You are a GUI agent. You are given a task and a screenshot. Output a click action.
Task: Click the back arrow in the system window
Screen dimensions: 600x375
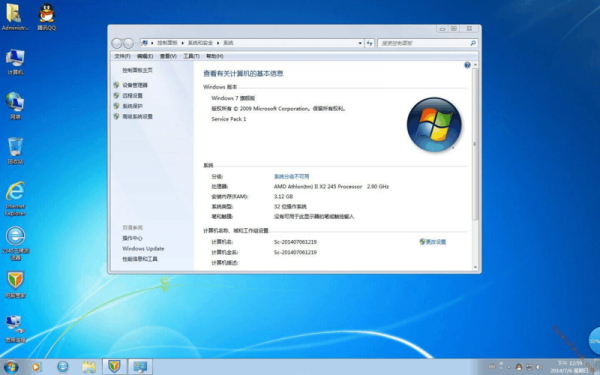117,43
